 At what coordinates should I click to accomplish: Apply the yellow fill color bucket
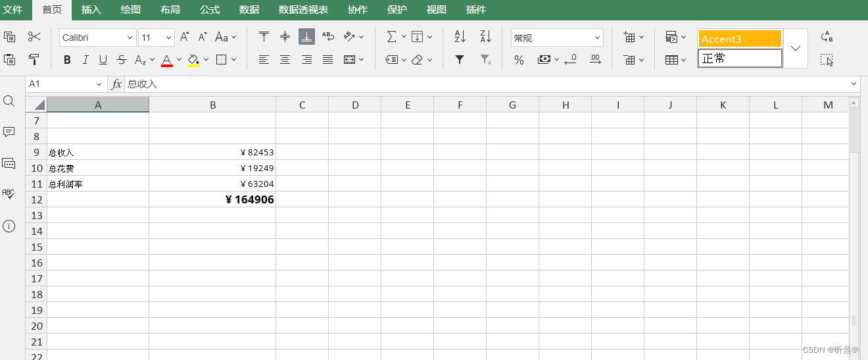tap(193, 60)
